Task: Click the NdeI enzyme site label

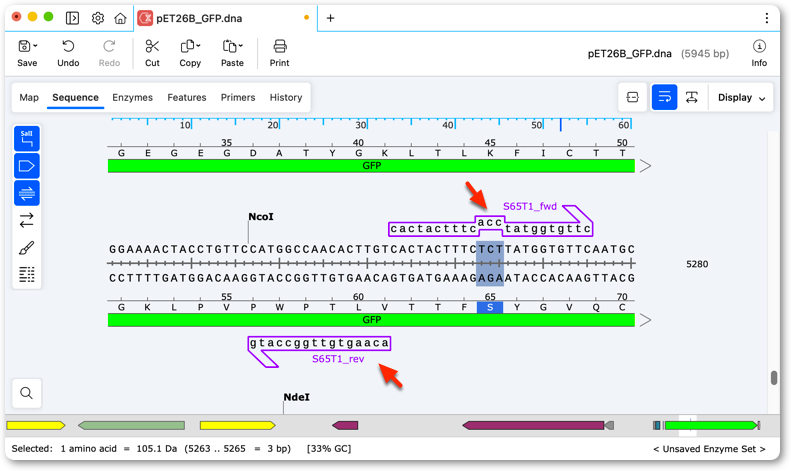Action: click(297, 397)
